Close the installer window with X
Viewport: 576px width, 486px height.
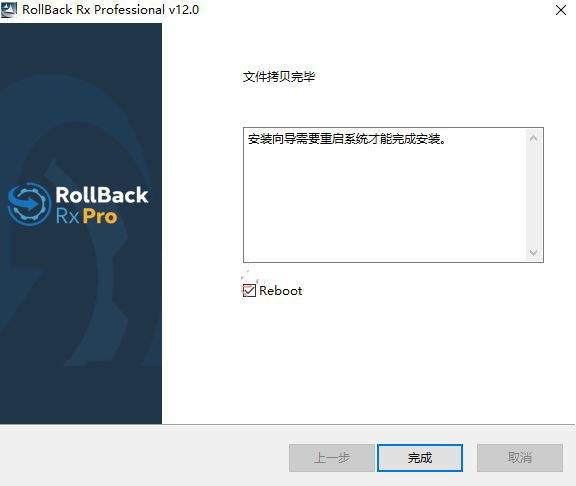pos(561,10)
